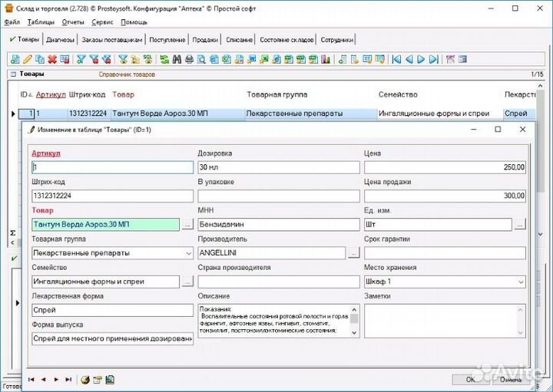
Task: Click the binoculars search icon in toolbar
Action: (176, 59)
